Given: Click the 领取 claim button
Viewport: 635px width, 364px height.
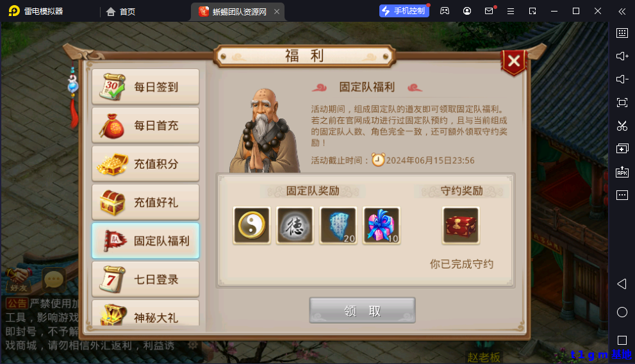Looking at the screenshot, I should coord(363,311).
